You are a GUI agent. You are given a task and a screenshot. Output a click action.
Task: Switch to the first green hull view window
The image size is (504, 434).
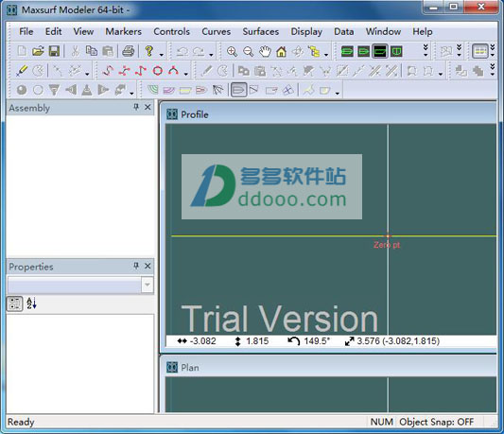pyautogui.click(x=347, y=51)
